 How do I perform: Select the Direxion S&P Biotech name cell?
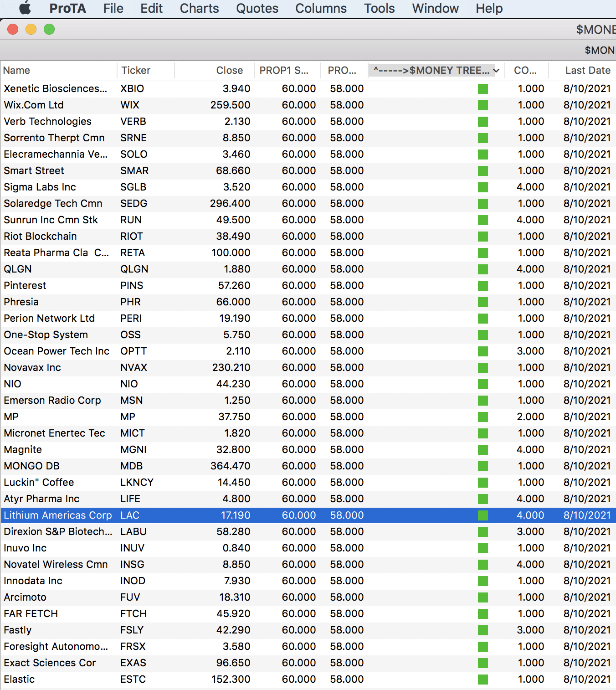[58, 531]
